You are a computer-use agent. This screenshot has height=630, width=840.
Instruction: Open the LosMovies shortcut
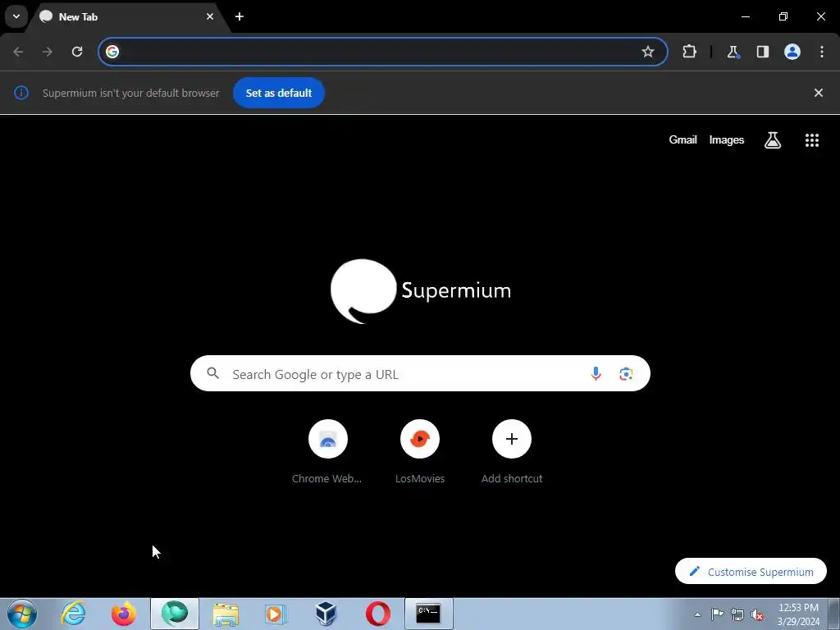tap(420, 451)
